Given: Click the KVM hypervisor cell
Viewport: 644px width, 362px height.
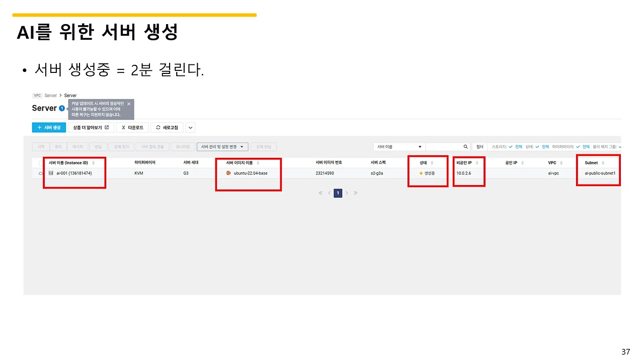Looking at the screenshot, I should click(x=138, y=173).
